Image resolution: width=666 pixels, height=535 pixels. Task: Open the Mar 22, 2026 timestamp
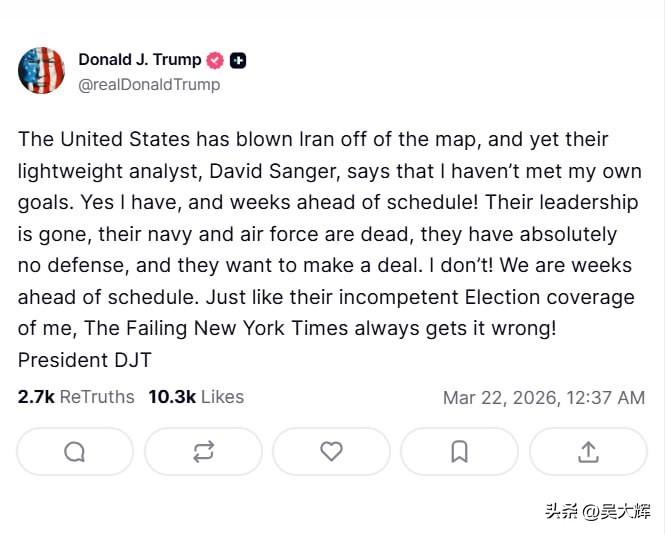coord(544,398)
